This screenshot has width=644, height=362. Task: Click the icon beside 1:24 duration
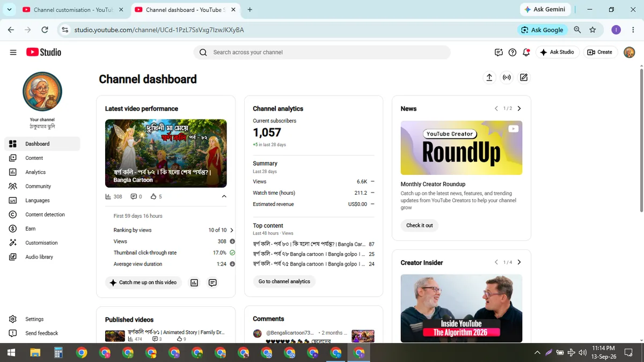[x=232, y=264]
